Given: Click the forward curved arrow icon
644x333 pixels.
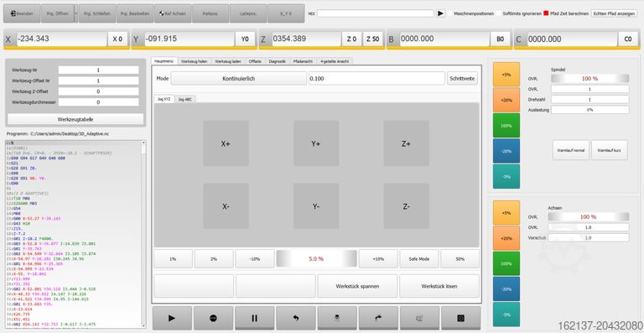Looking at the screenshot, I should 378,318.
